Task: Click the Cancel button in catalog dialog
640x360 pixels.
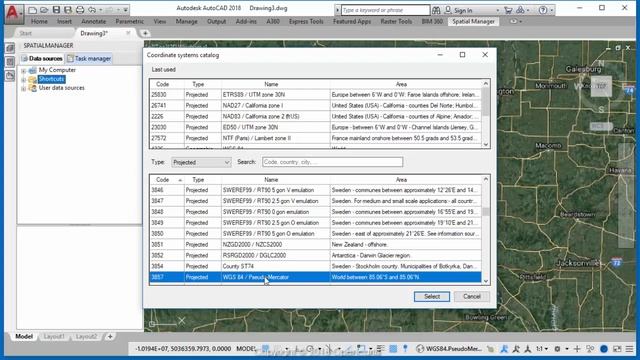Action: 471,297
